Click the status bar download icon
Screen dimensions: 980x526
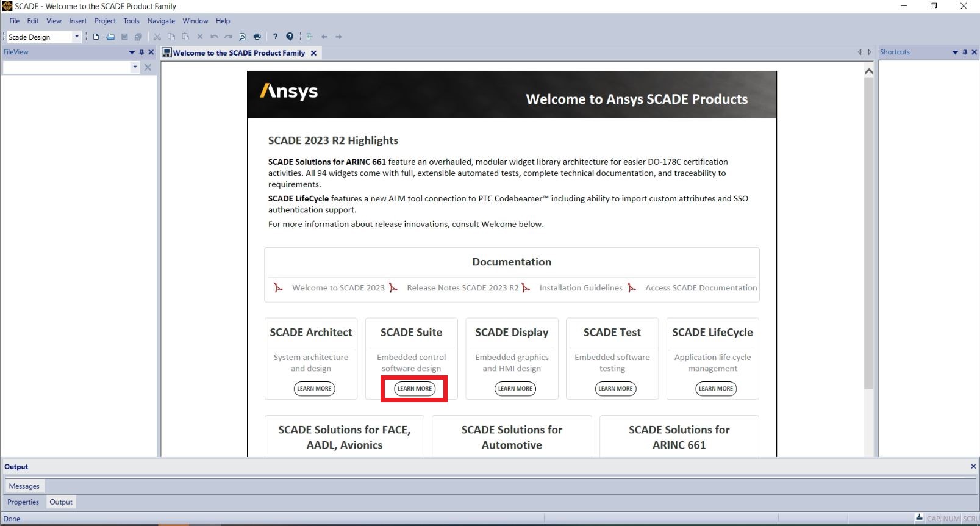(919, 517)
